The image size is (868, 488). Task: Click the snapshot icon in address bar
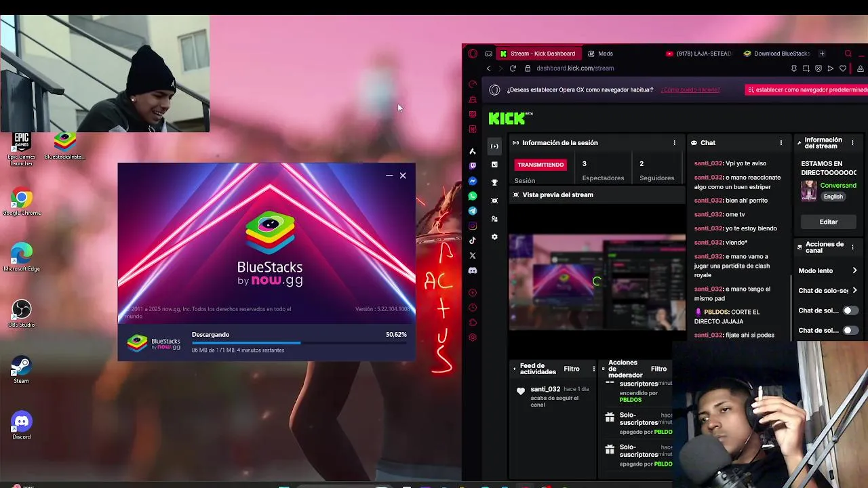pos(806,68)
